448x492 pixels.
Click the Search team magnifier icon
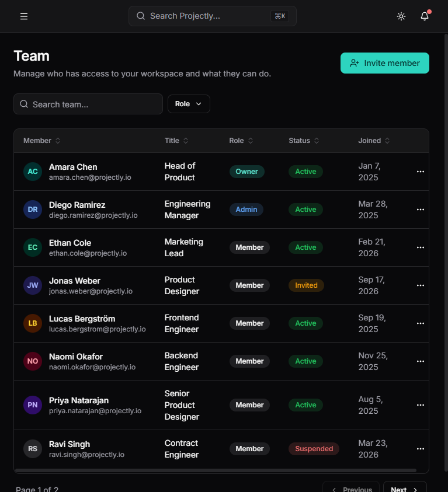pyautogui.click(x=24, y=104)
